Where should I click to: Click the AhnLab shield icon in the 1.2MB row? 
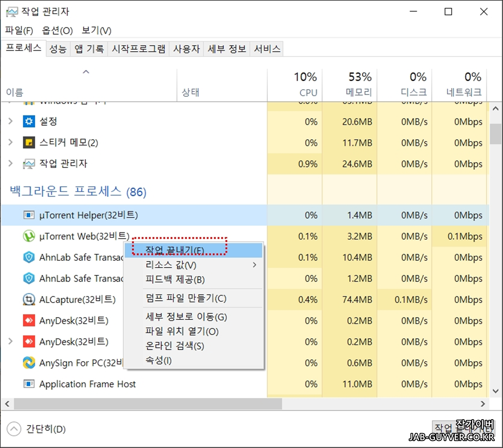coord(29,279)
